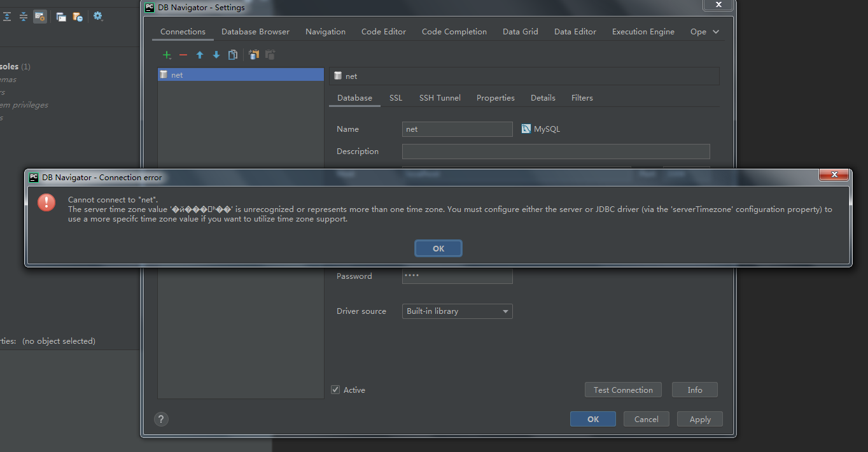Focus the Name input field
The width and height of the screenshot is (868, 452).
[x=458, y=129]
